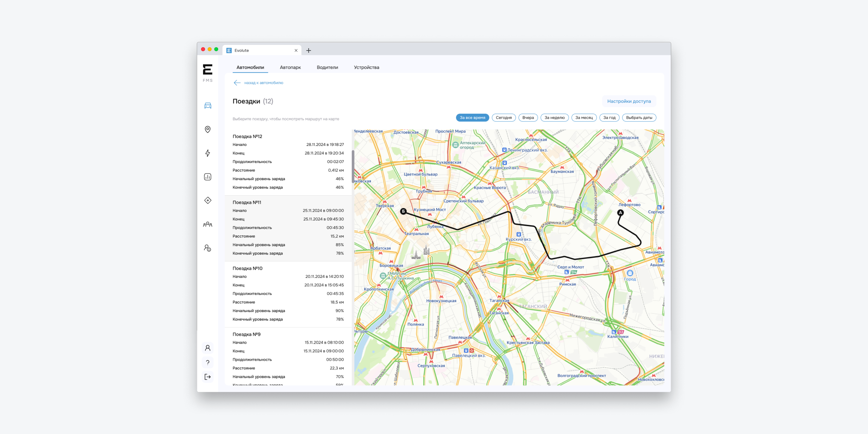The width and height of the screenshot is (868, 434).
Task: Switch to the Автомобили tab
Action: coord(250,68)
